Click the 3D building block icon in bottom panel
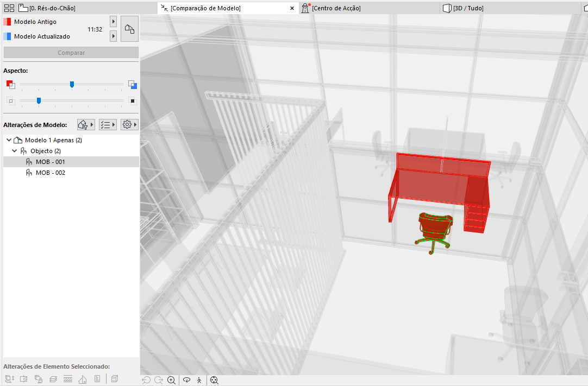The height and width of the screenshot is (386, 588). point(115,379)
